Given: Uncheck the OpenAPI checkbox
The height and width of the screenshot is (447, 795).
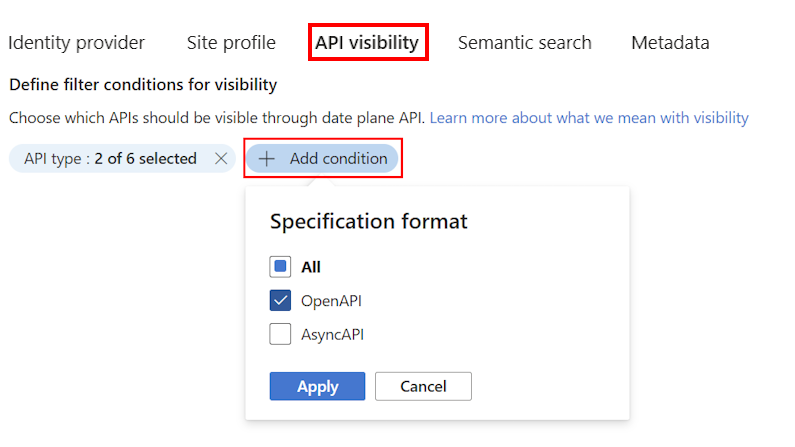Looking at the screenshot, I should tap(280, 301).
